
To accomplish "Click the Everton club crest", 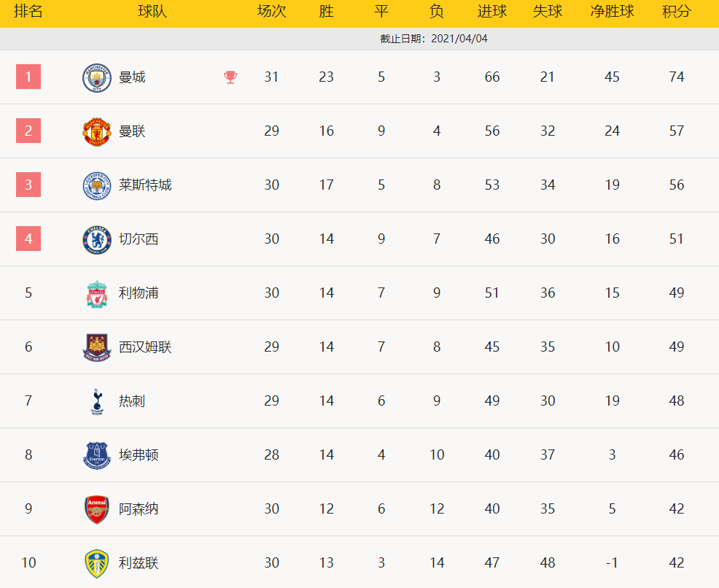I will (x=96, y=455).
